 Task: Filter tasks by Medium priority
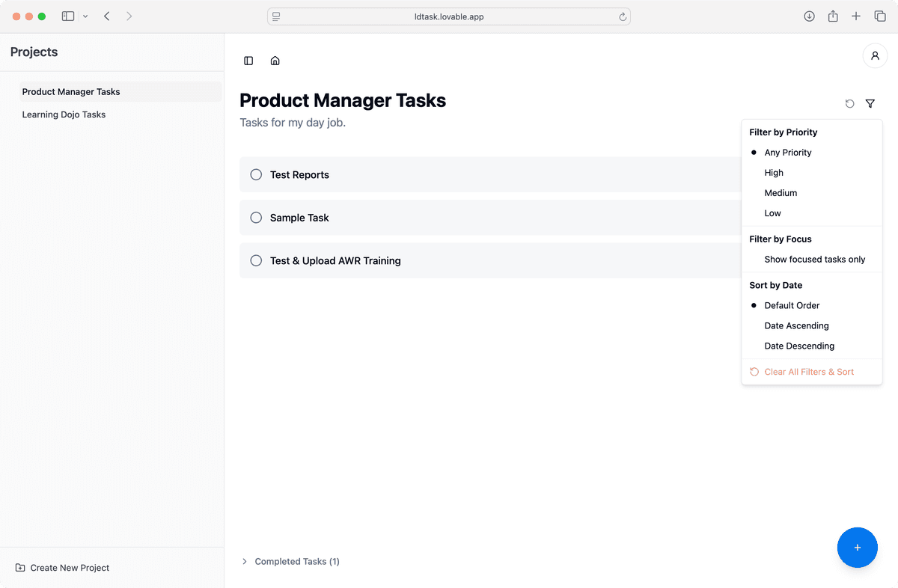click(x=812, y=193)
